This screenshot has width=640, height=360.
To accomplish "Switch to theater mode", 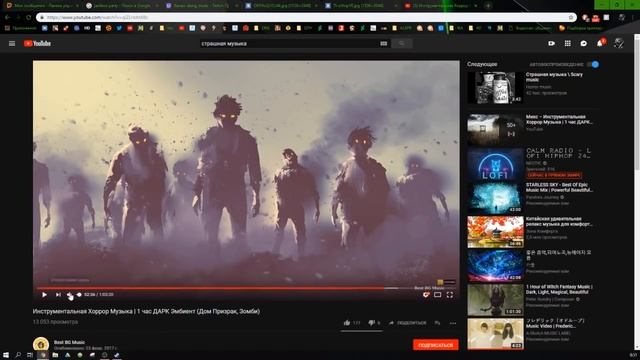I will coord(438,295).
